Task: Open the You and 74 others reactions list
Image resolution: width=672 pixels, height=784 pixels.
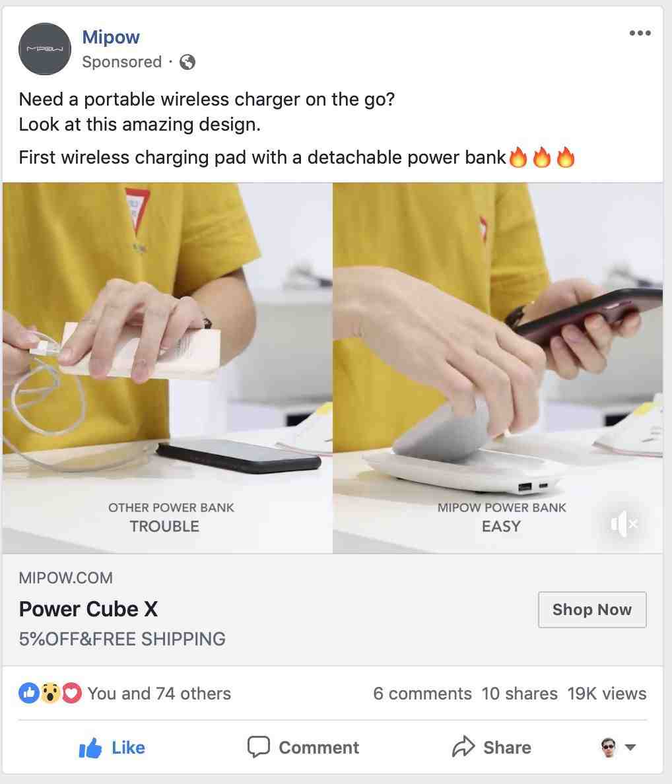Action: 160,694
